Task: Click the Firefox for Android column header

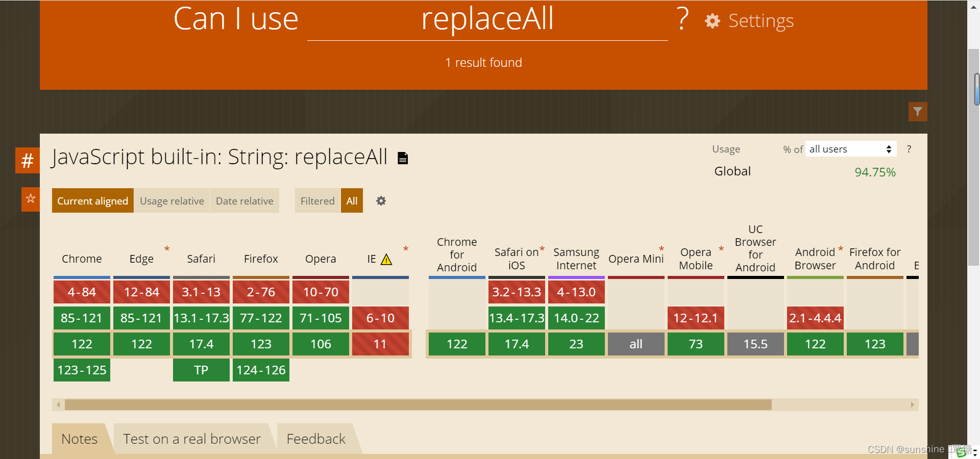Action: [x=875, y=259]
